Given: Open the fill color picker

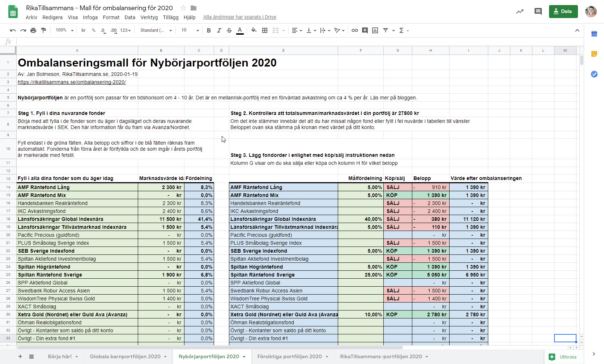Looking at the screenshot, I should (x=254, y=30).
